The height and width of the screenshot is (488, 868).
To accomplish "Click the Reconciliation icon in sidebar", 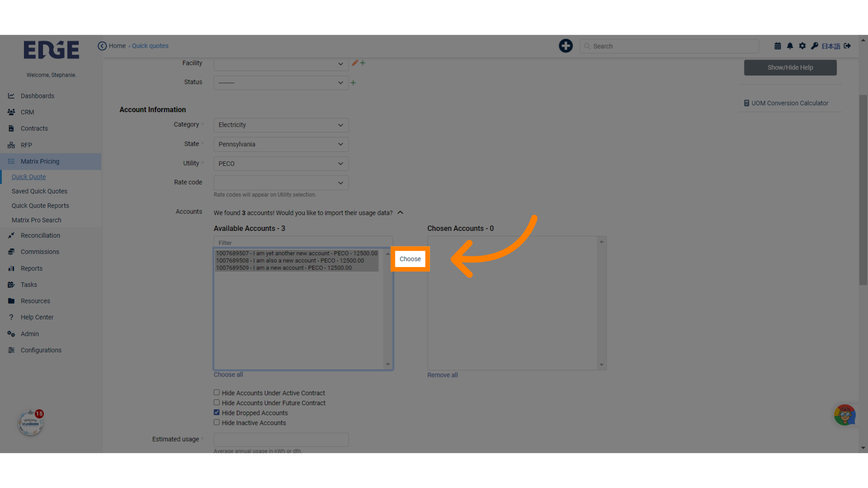I will [x=11, y=235].
